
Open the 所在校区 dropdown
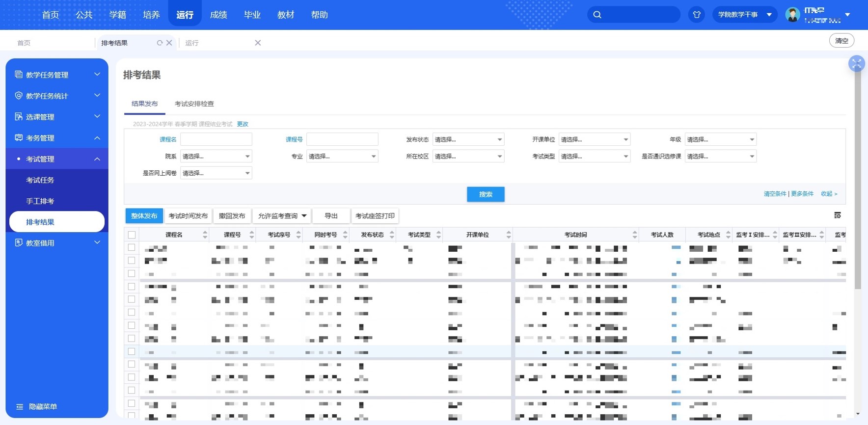pos(468,156)
